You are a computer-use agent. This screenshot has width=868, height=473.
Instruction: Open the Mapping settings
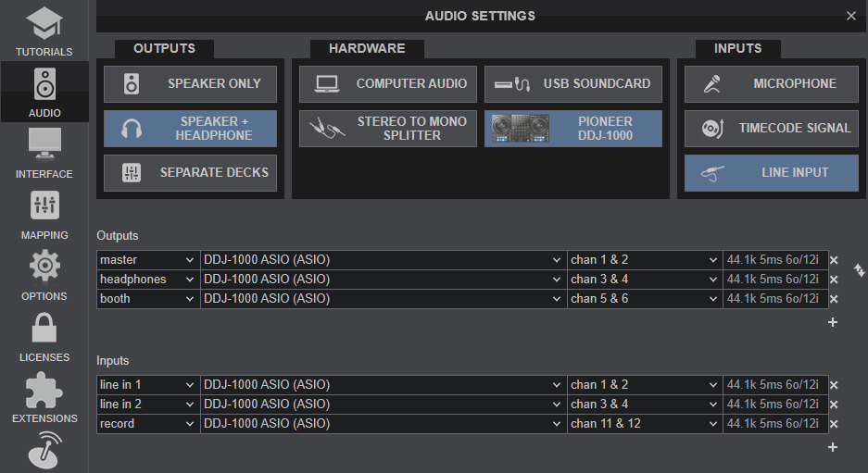point(44,215)
